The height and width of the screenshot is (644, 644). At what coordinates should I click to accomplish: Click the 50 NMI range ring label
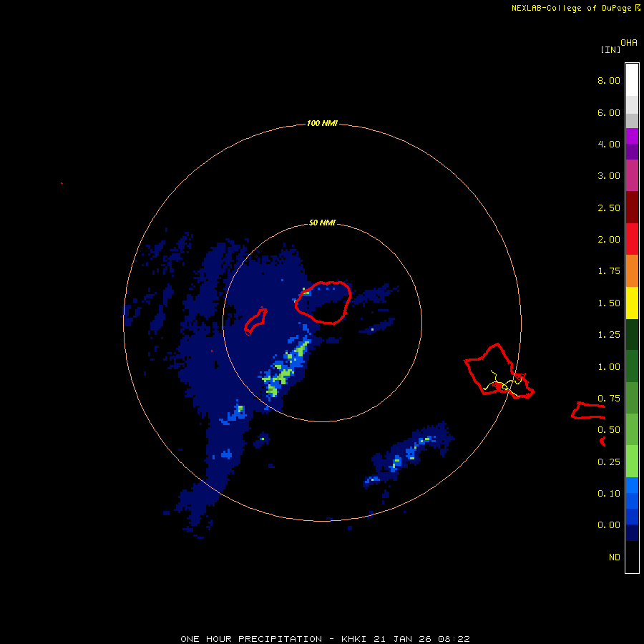pyautogui.click(x=322, y=223)
